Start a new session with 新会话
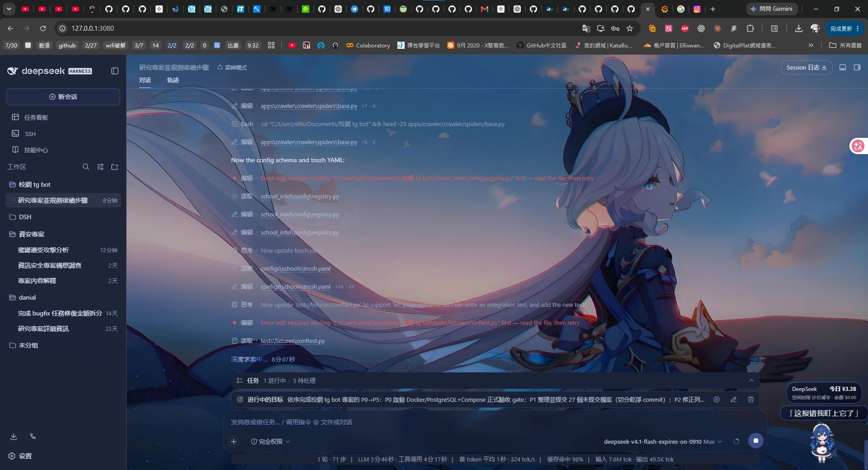 coord(63,97)
